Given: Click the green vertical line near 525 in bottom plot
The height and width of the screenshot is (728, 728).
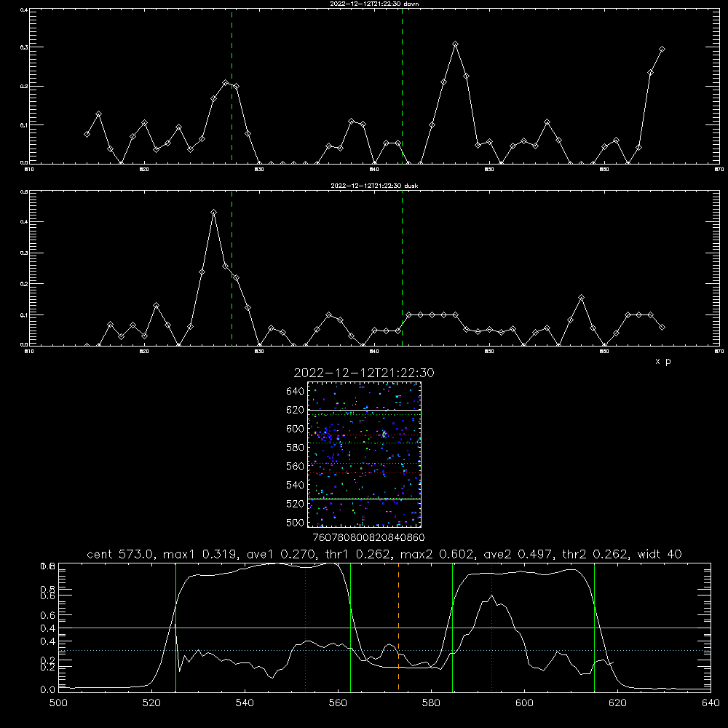Looking at the screenshot, I should point(175,627).
